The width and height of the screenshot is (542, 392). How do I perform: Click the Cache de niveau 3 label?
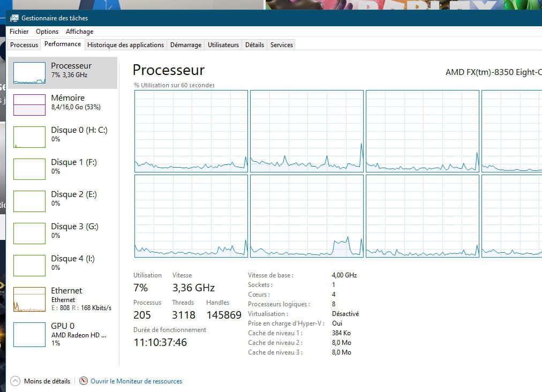pyautogui.click(x=275, y=352)
